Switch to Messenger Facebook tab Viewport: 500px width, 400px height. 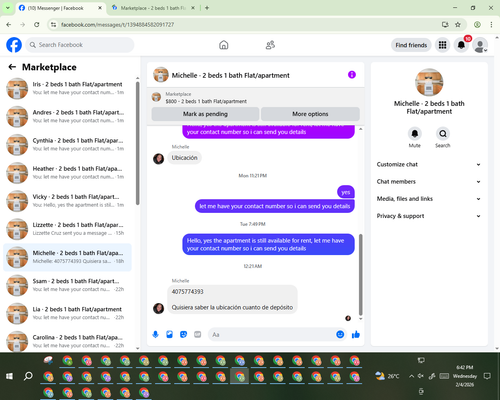pyautogui.click(x=61, y=8)
